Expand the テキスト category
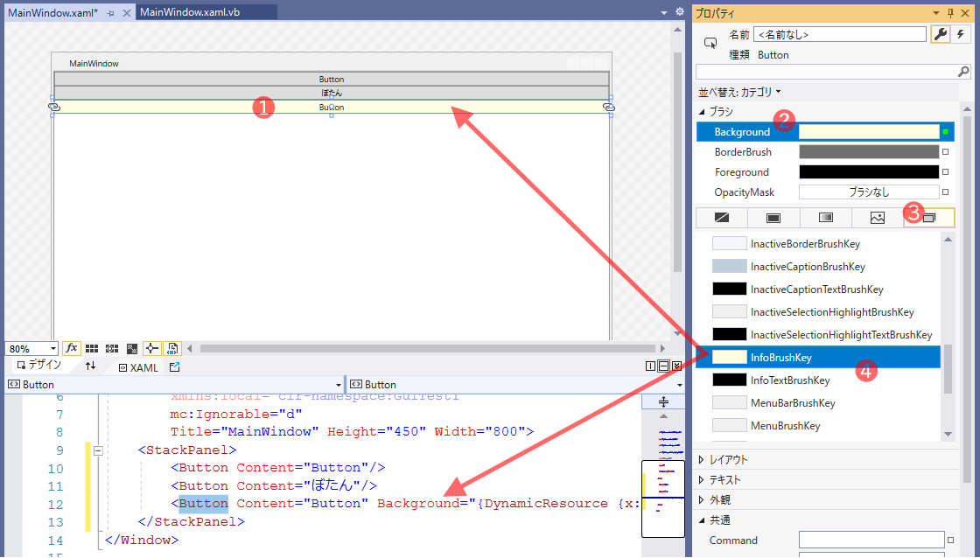980x558 pixels. [702, 480]
